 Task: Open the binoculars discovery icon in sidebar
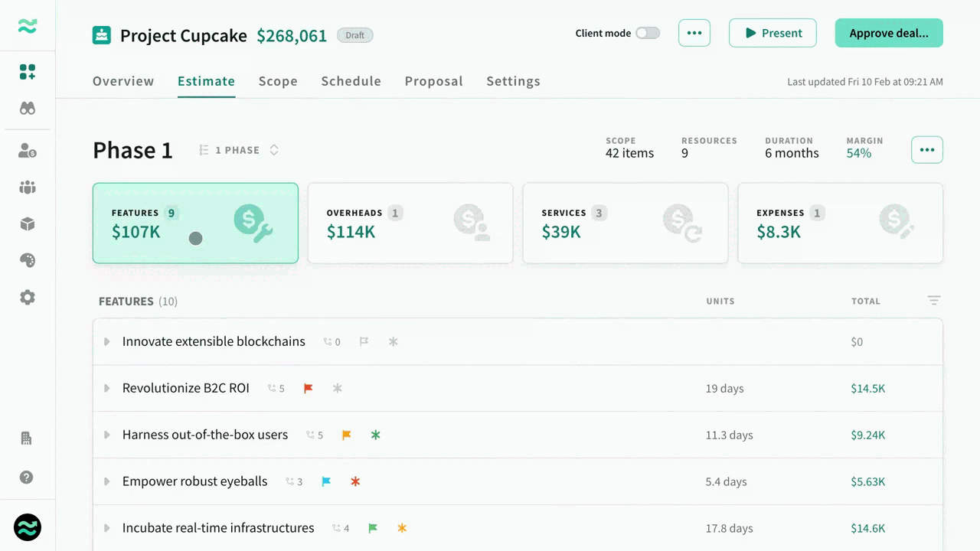coord(28,108)
